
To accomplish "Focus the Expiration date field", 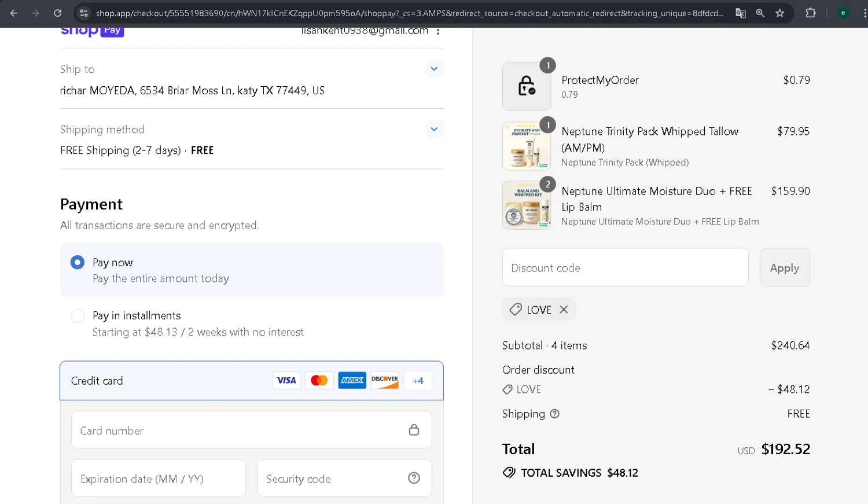I will 159,478.
